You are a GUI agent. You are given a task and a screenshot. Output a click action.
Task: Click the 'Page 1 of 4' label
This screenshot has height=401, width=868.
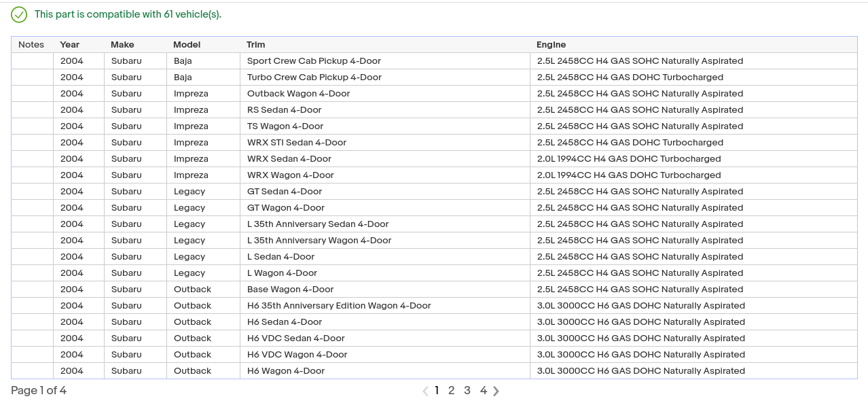39,391
